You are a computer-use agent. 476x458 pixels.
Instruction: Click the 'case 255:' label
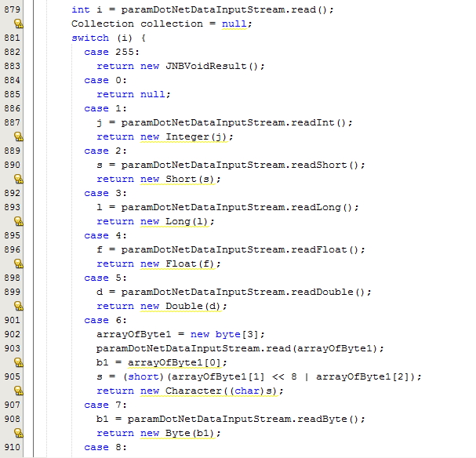click(111, 53)
